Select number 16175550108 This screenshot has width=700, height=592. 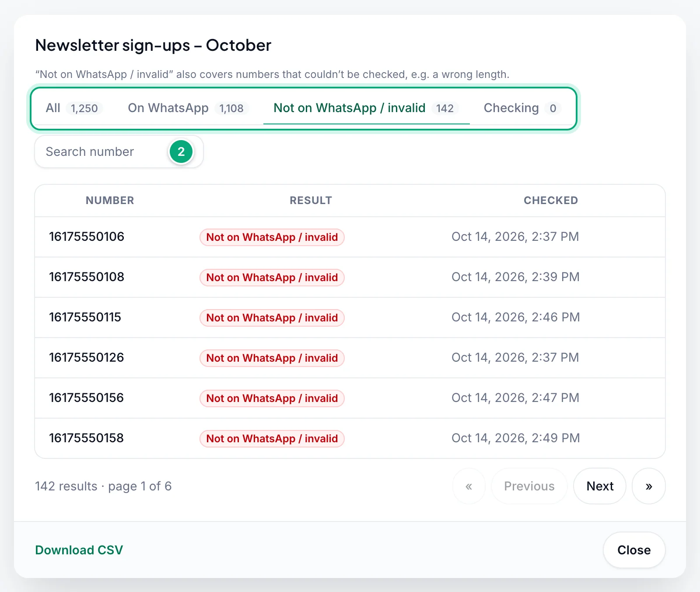tap(87, 277)
